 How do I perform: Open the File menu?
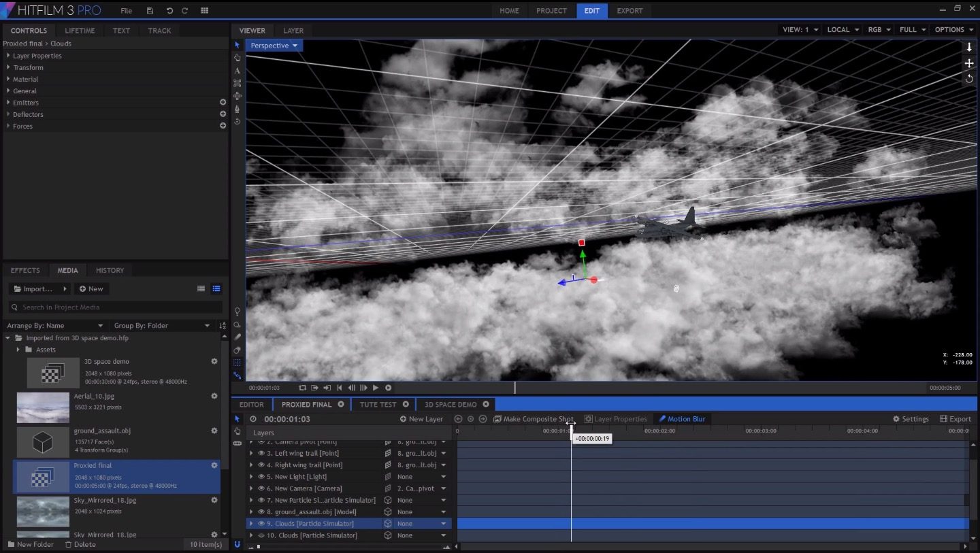126,11
